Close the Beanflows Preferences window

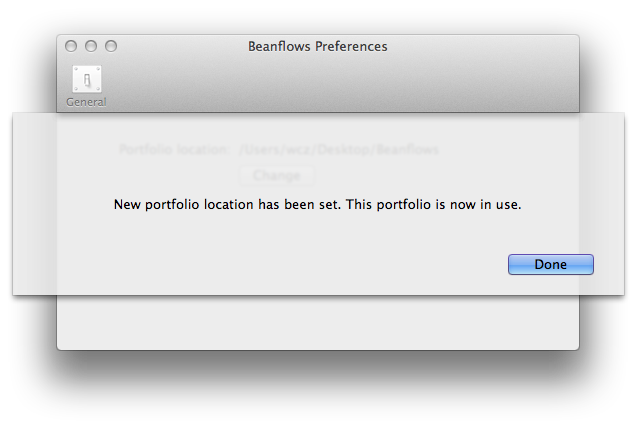[71, 46]
